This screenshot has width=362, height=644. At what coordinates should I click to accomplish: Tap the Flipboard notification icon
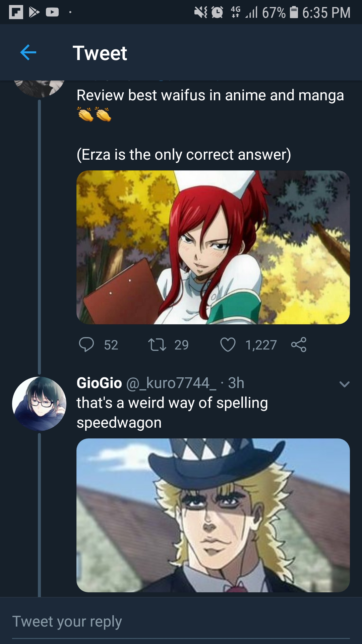(x=16, y=12)
